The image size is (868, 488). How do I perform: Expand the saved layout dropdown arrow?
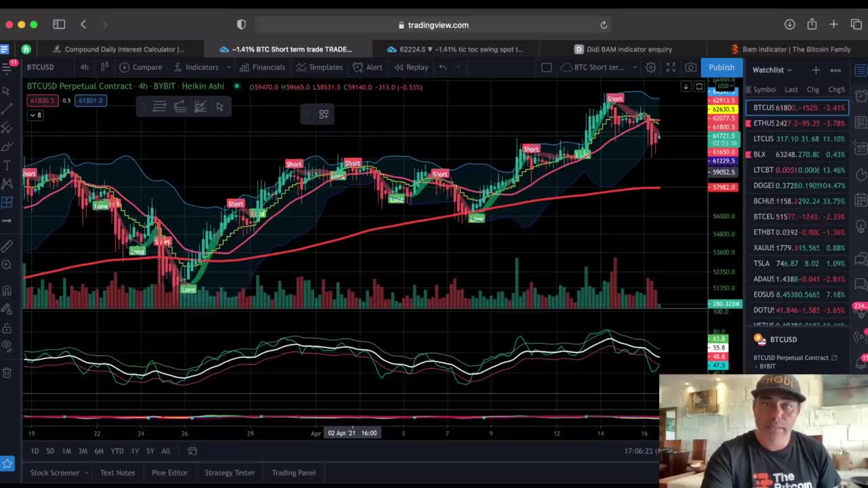(x=635, y=67)
